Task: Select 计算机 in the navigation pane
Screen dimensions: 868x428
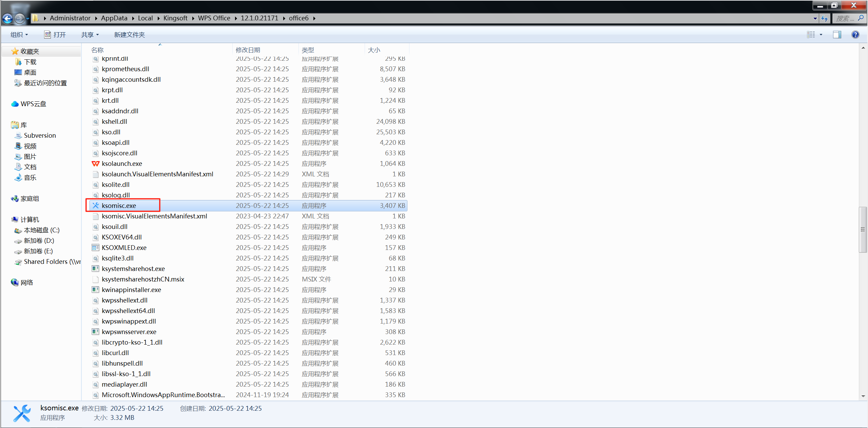Action: 25,219
